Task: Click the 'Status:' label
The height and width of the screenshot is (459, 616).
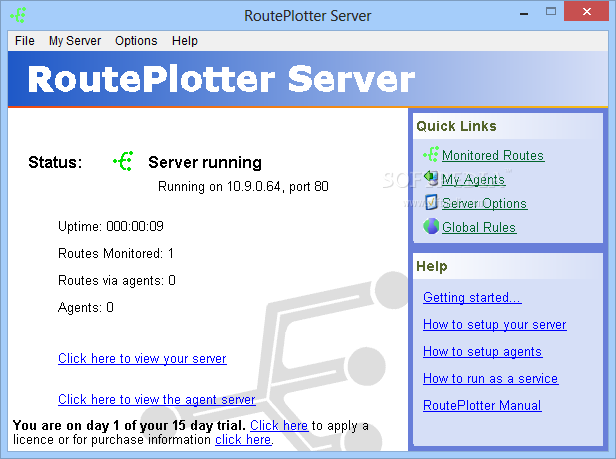Action: pos(55,162)
